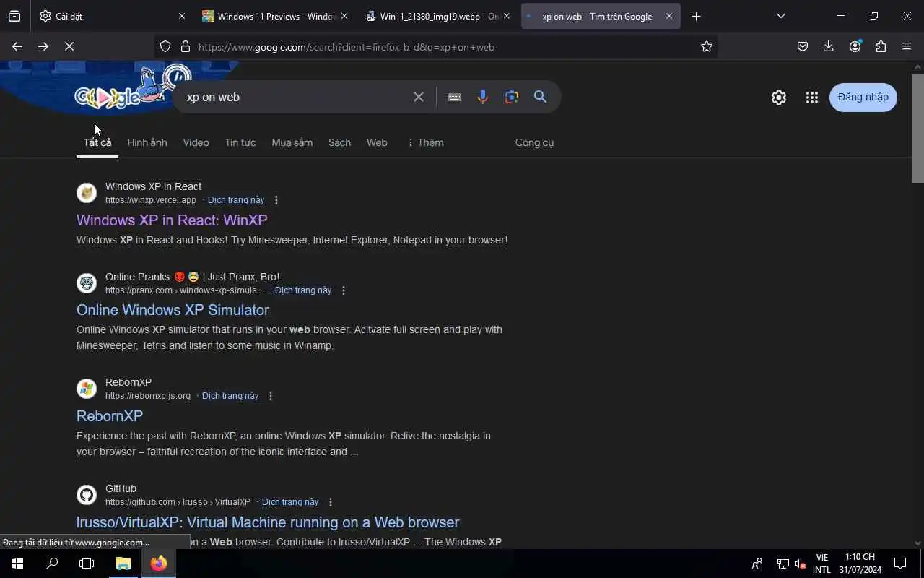Select Video results tab
924x578 pixels.
[x=196, y=142]
